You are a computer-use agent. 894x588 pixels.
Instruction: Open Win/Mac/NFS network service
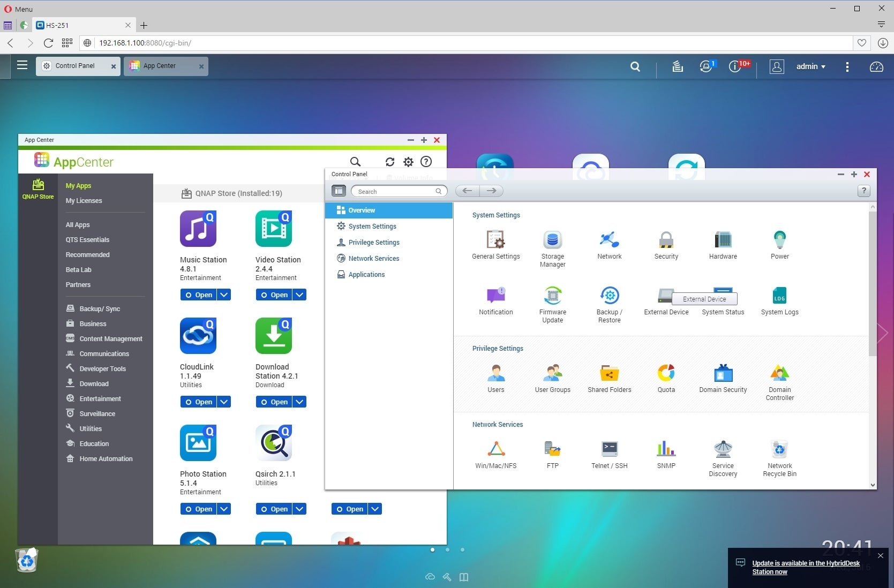pyautogui.click(x=495, y=449)
